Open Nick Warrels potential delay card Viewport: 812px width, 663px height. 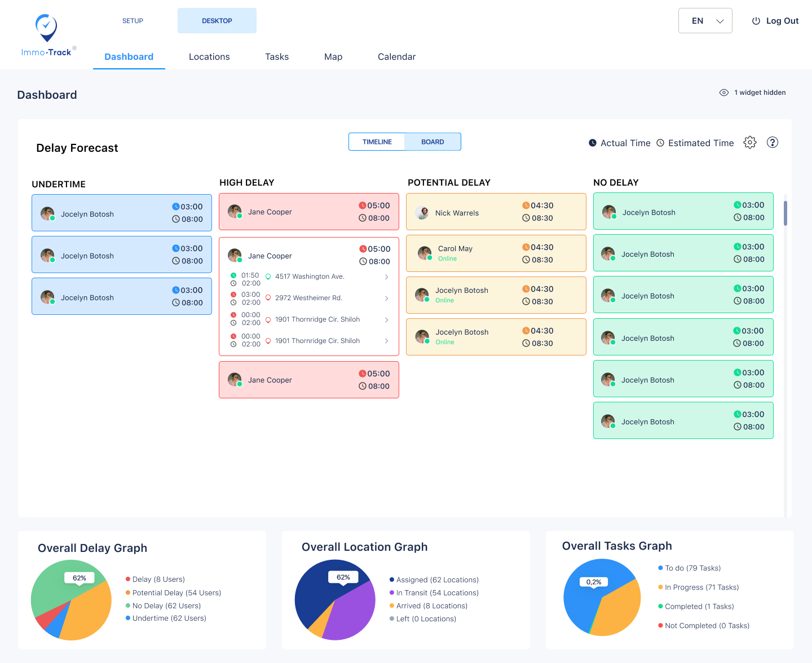coord(496,212)
